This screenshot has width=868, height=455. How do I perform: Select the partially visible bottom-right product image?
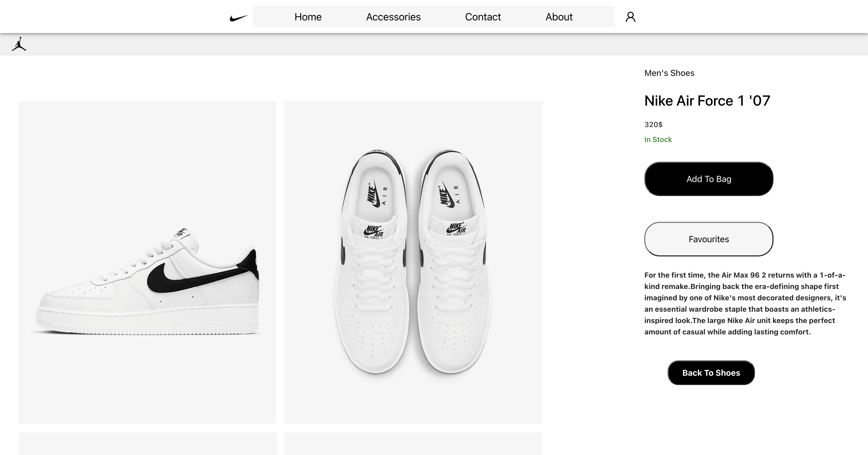tap(413, 444)
